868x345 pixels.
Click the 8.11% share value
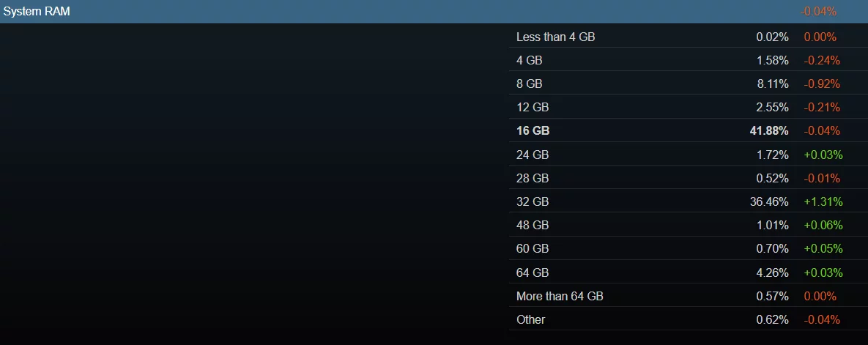pyautogui.click(x=772, y=84)
